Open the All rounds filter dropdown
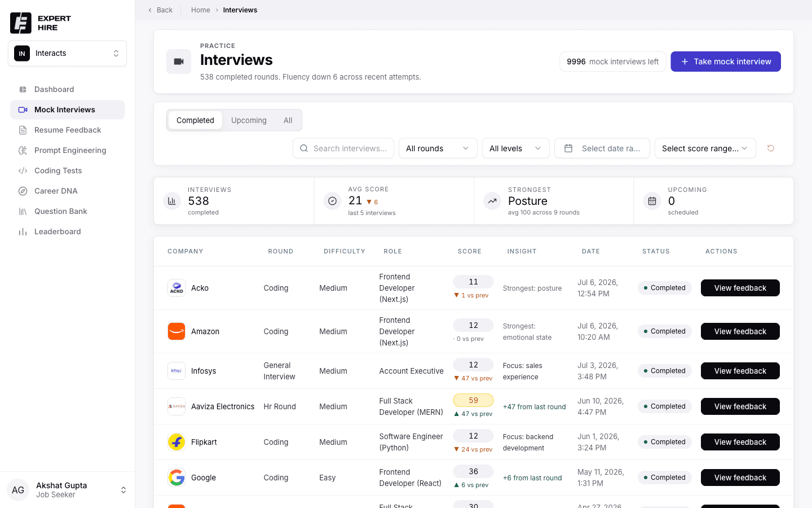 click(438, 148)
